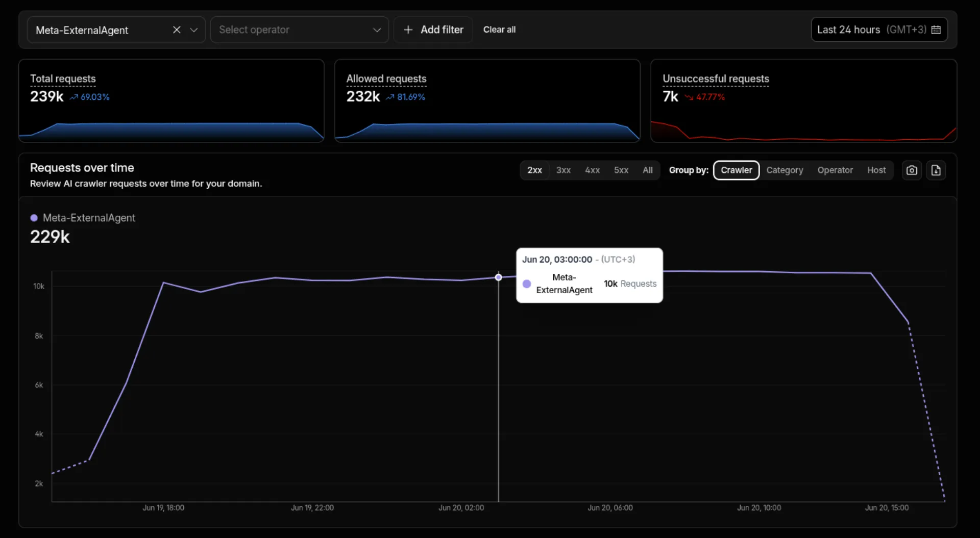This screenshot has width=980, height=538.
Task: Click the Jun 20, 15:00 axis label
Action: pyautogui.click(x=887, y=508)
